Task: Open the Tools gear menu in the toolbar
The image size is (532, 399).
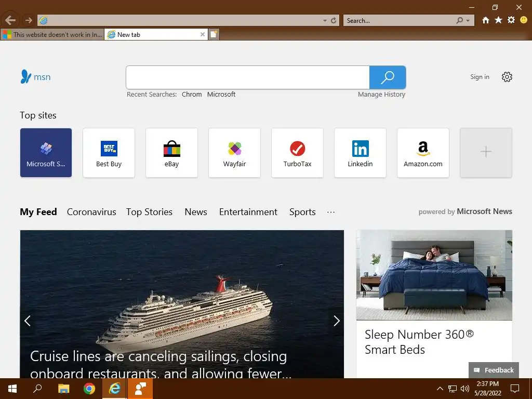Action: click(x=511, y=20)
